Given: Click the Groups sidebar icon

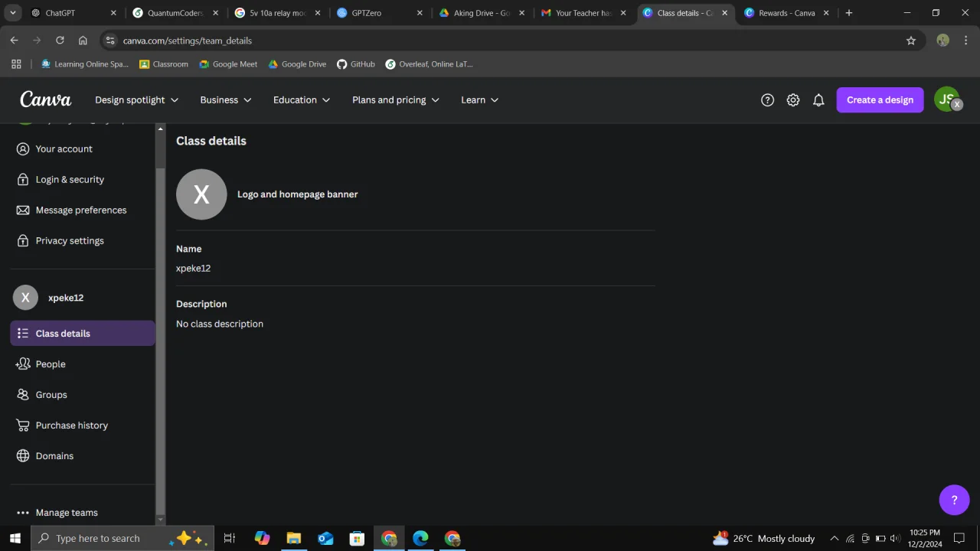Looking at the screenshot, I should [x=23, y=395].
